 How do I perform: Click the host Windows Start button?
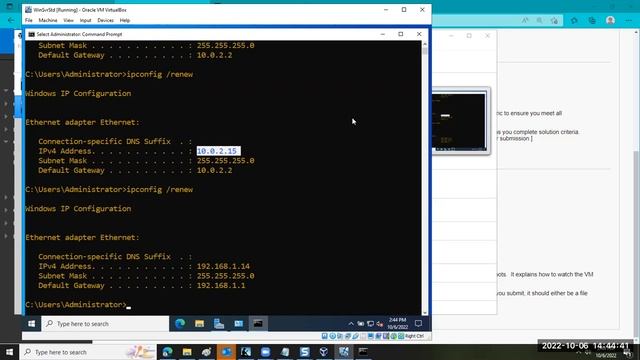click(9, 352)
